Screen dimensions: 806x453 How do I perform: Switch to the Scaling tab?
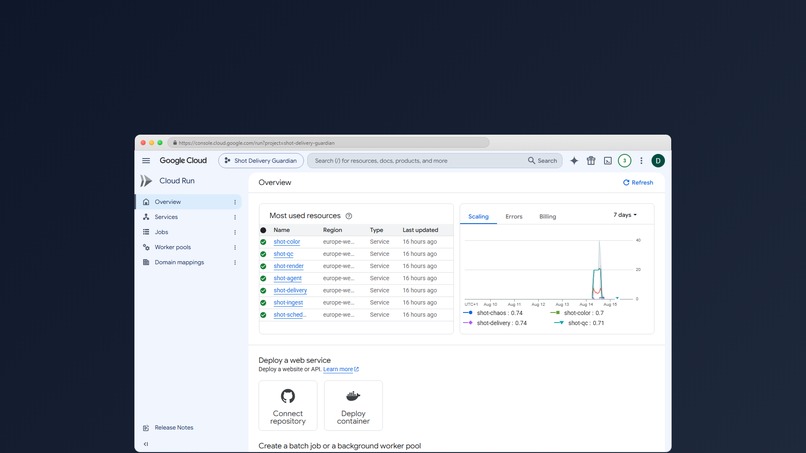coord(479,216)
